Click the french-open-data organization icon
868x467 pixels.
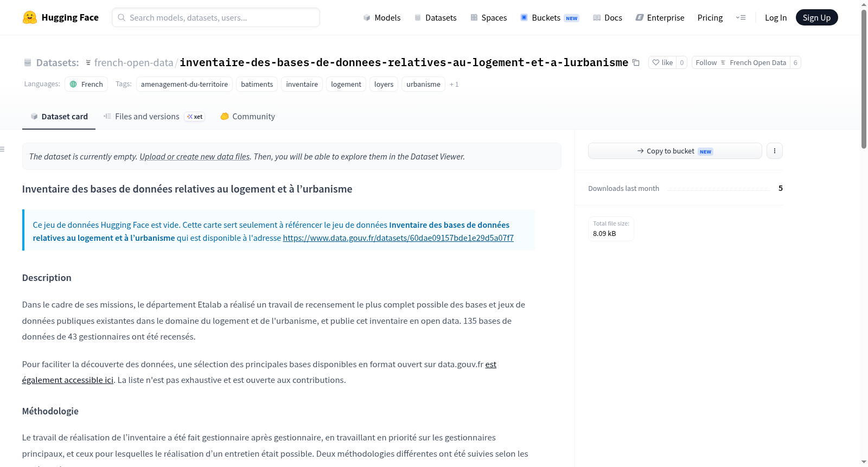[88, 63]
